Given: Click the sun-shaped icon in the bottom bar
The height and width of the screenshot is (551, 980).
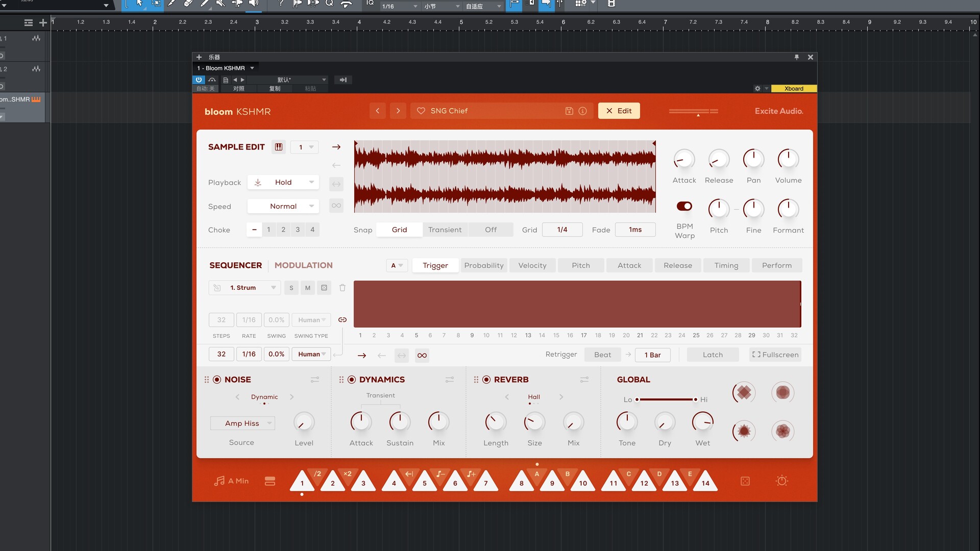Looking at the screenshot, I should click(x=782, y=481).
